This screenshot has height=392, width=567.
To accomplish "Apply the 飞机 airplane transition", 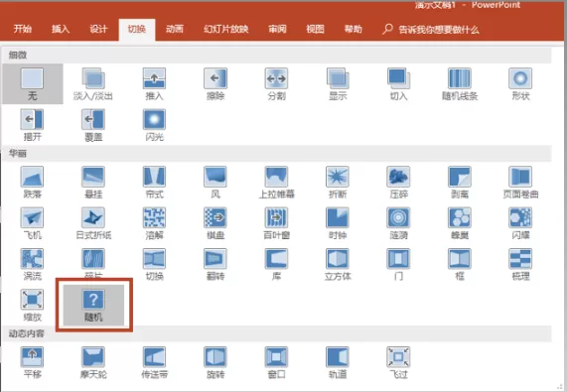I will 32,223.
